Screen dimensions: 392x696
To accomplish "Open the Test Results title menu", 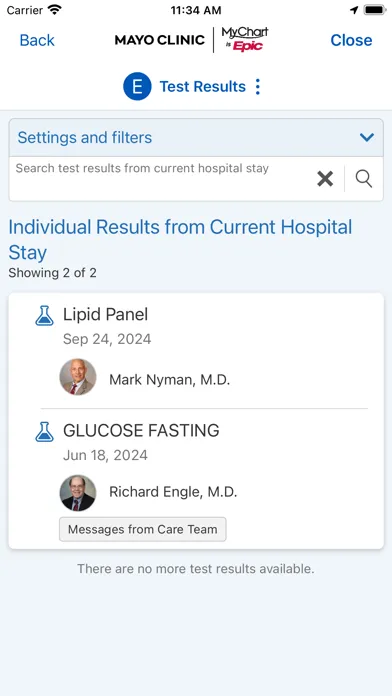I will pyautogui.click(x=202, y=87).
